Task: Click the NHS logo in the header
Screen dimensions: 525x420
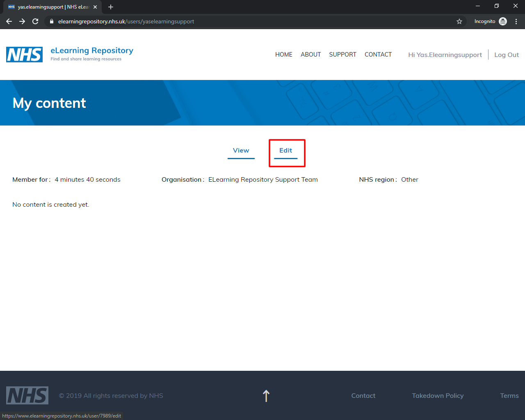Action: [24, 55]
